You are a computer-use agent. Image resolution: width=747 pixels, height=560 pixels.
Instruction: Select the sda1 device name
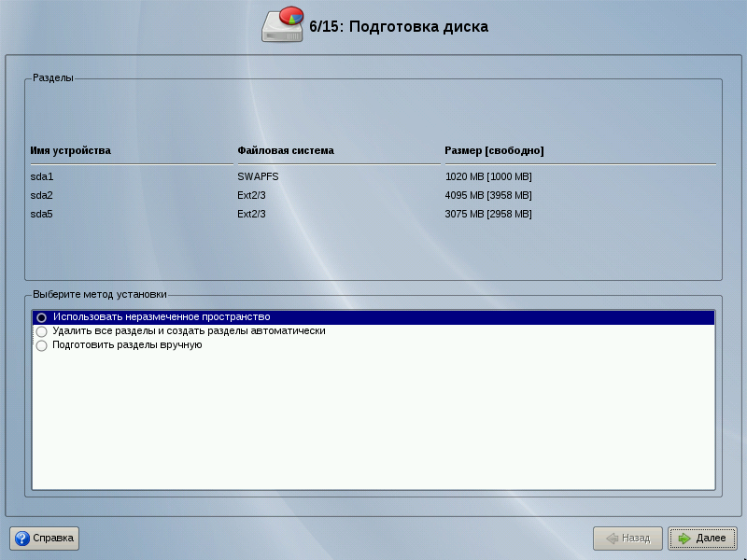click(x=42, y=176)
